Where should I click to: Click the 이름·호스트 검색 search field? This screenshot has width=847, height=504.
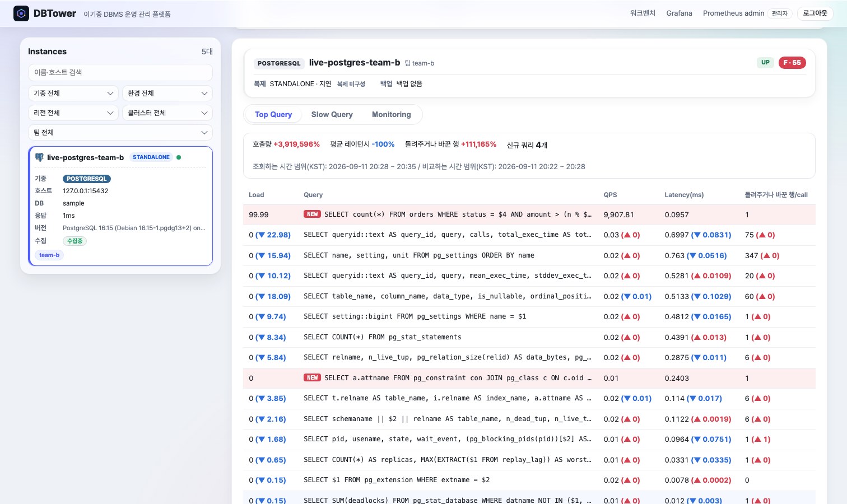click(x=120, y=72)
